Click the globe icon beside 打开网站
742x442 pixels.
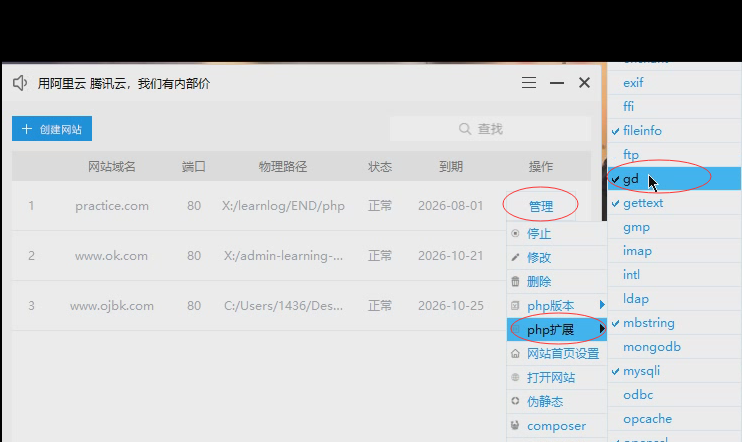515,378
